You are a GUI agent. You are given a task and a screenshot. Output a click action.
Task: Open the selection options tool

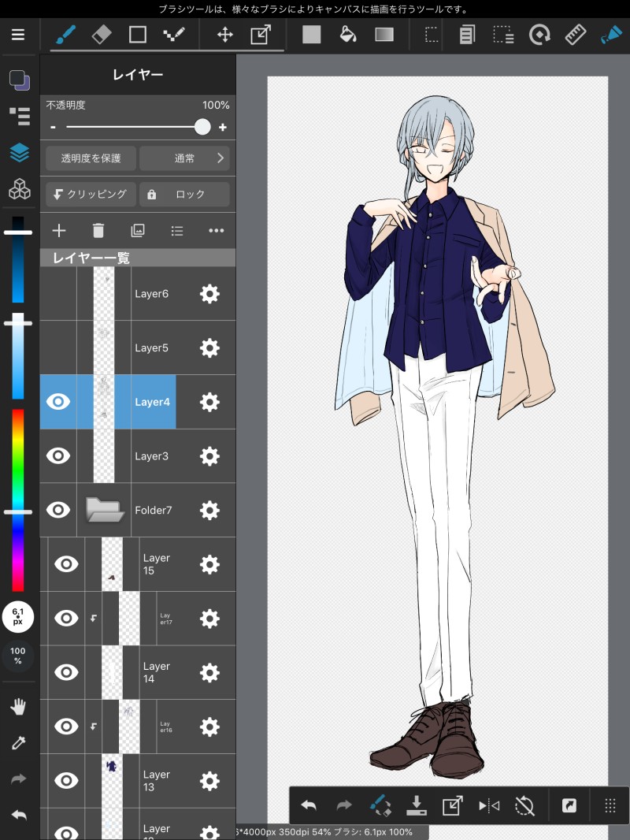click(x=503, y=35)
